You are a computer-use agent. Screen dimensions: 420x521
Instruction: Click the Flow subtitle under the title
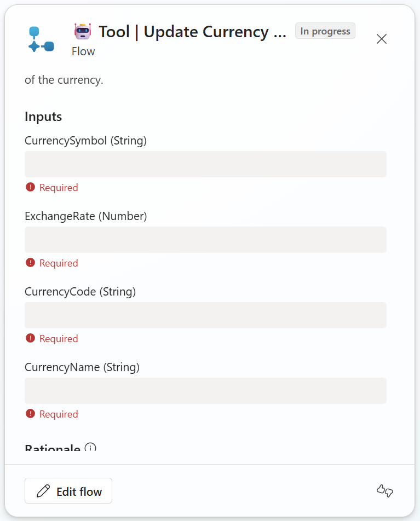(83, 51)
